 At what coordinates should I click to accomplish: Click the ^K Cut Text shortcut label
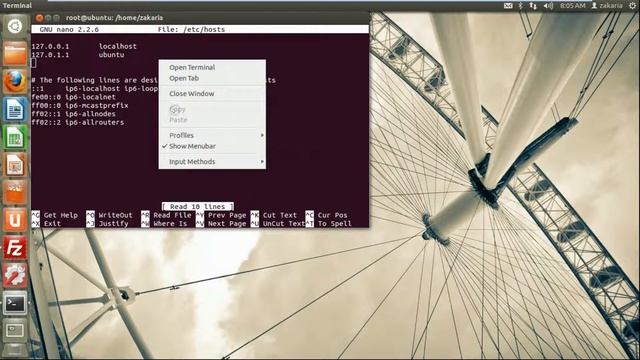click(273, 215)
